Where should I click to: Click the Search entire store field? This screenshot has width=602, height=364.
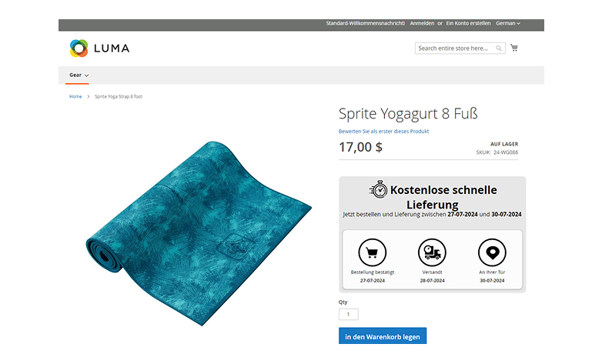(455, 48)
